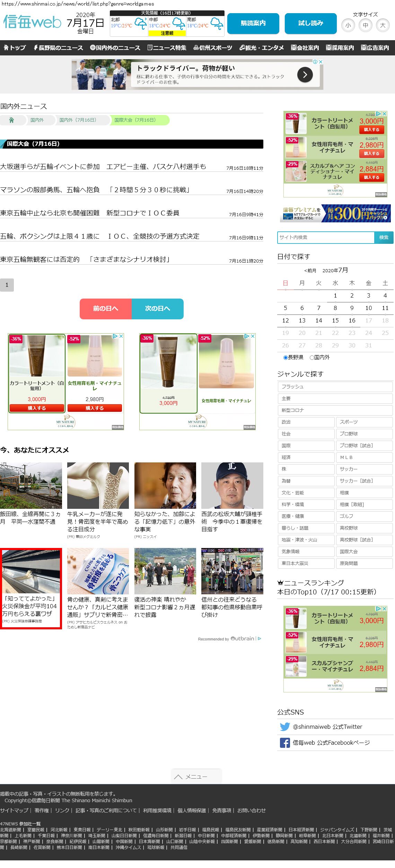Go to previous month <前月
This screenshot has width=395, height=868.
pyautogui.click(x=310, y=271)
